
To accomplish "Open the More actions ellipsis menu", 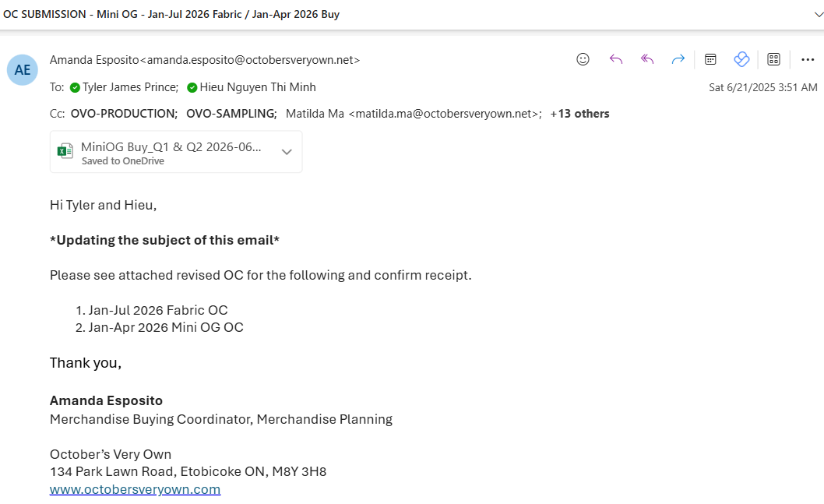I will pyautogui.click(x=808, y=59).
